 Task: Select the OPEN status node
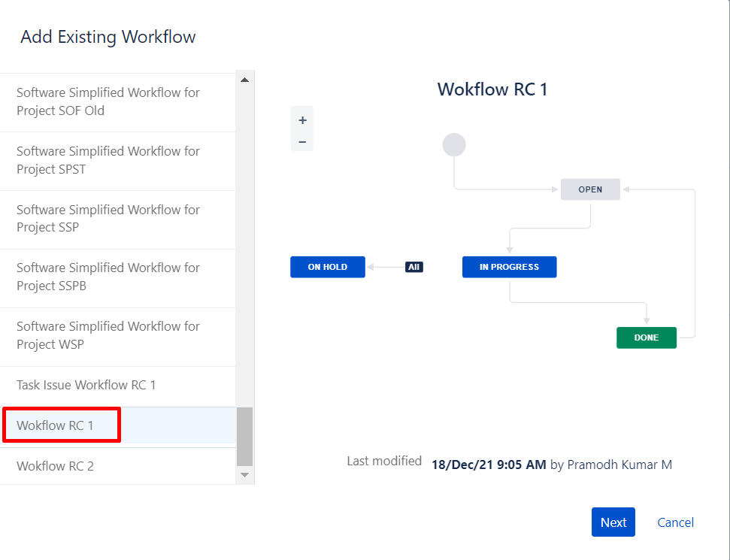click(x=590, y=189)
